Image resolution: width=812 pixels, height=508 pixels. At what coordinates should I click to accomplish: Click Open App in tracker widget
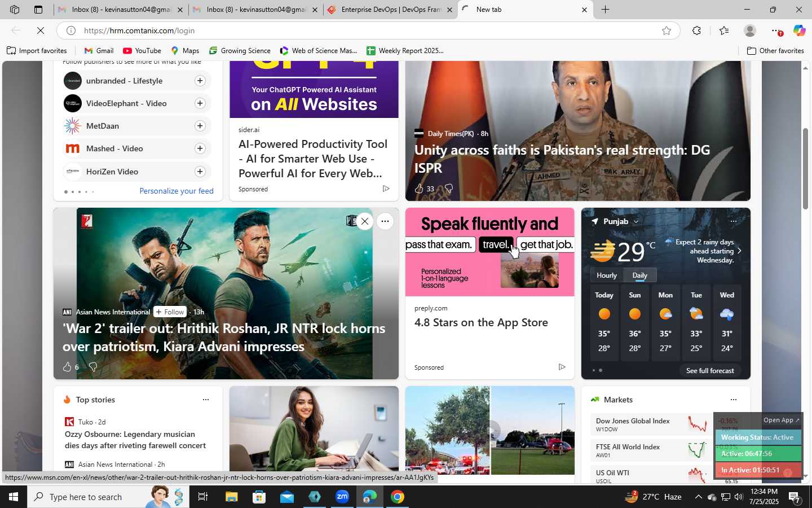[781, 420]
